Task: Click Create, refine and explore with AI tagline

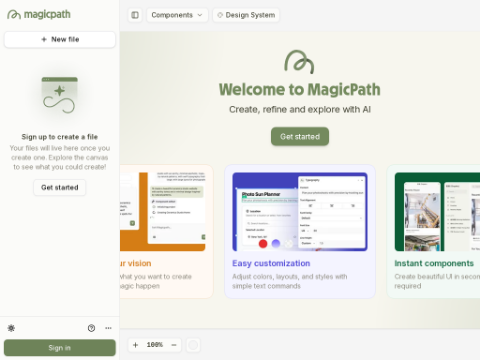Action: pos(300,110)
